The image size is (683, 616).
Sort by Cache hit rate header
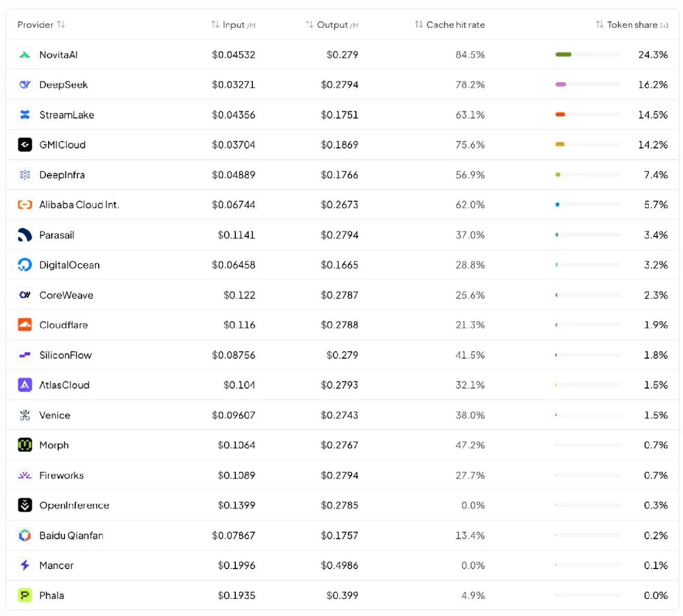pos(450,25)
